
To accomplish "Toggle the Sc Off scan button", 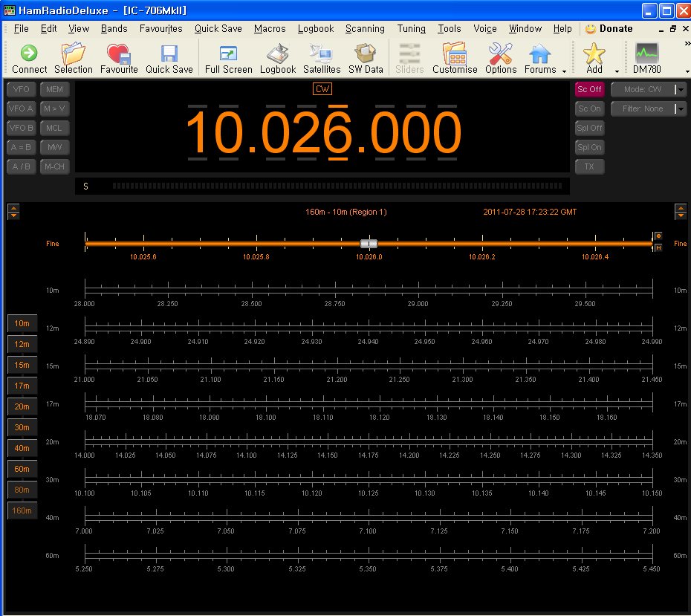I will click(590, 89).
